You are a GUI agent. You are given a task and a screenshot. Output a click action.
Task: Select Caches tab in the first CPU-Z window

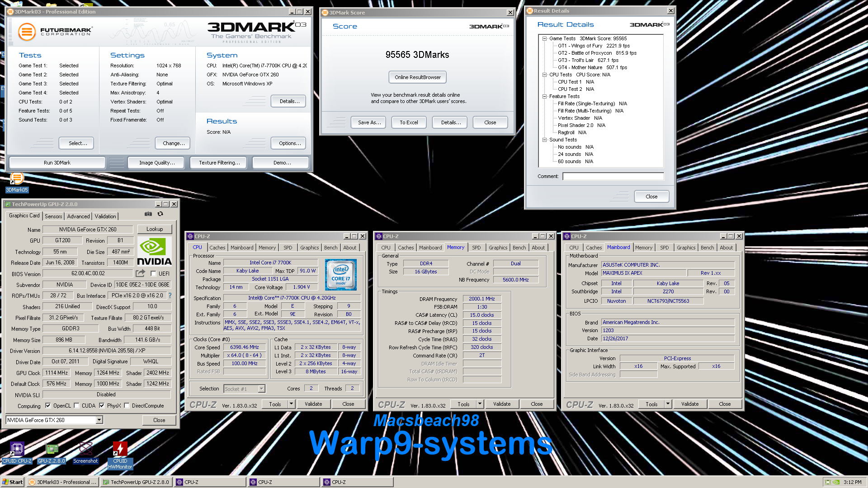tap(217, 248)
